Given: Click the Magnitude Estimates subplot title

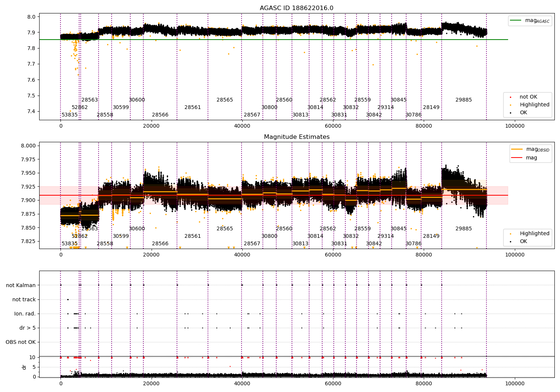Looking at the screenshot, I should point(297,137).
